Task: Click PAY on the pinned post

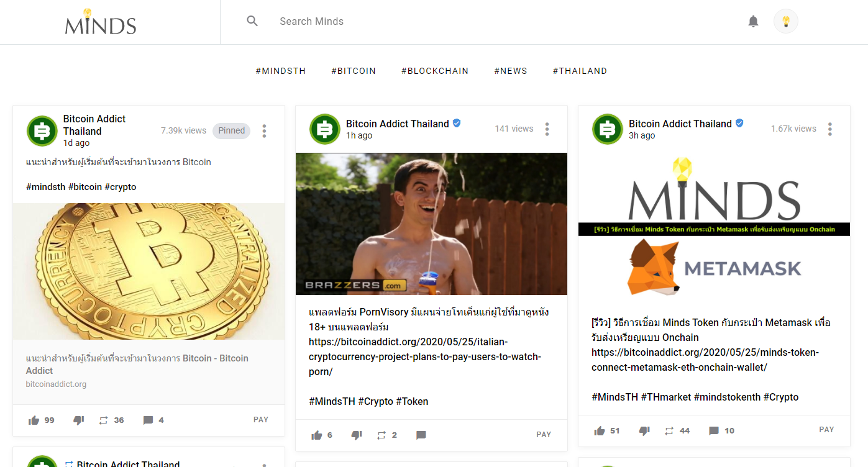Action: tap(261, 420)
